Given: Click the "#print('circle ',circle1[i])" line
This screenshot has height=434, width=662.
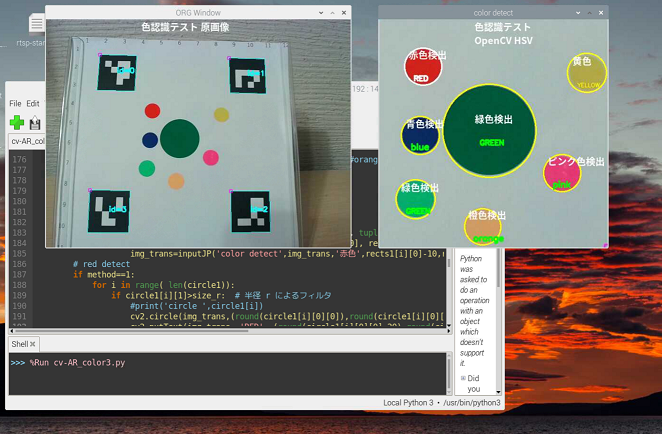Looking at the screenshot, I should tap(197, 306).
